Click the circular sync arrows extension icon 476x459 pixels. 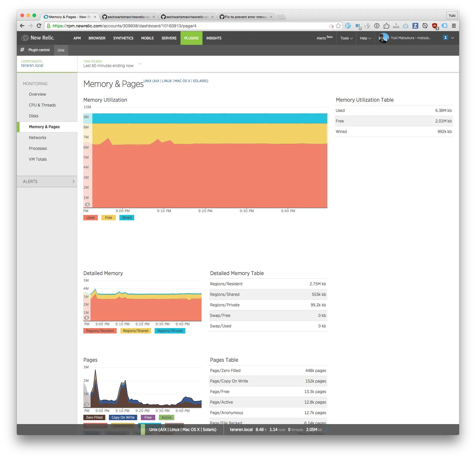point(425,26)
